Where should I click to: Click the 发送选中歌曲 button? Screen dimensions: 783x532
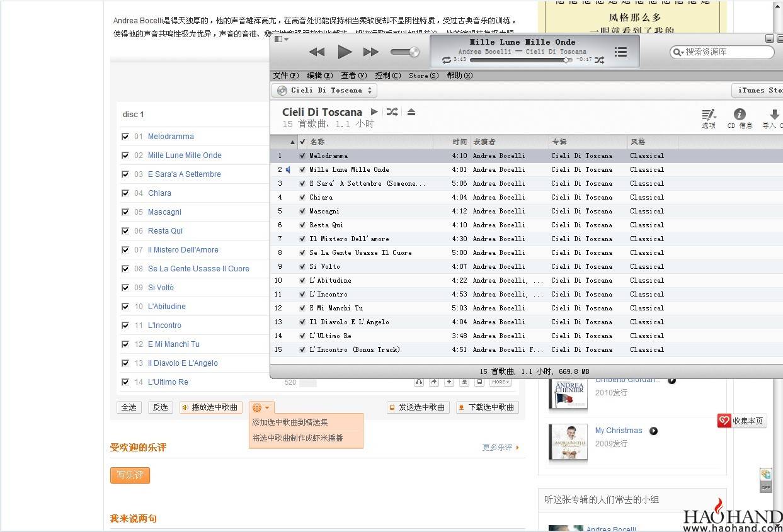point(418,407)
